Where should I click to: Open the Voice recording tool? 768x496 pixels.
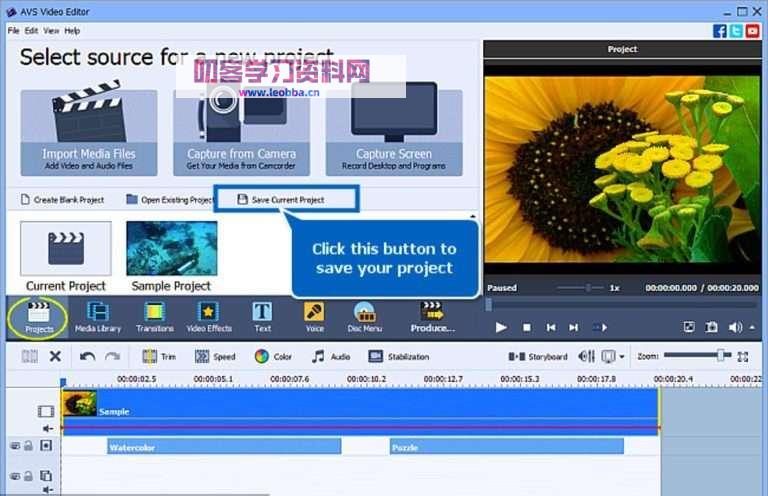314,317
